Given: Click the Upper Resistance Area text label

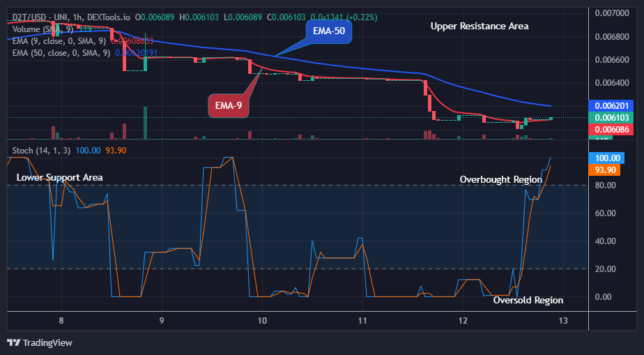Looking at the screenshot, I should 480,27.
